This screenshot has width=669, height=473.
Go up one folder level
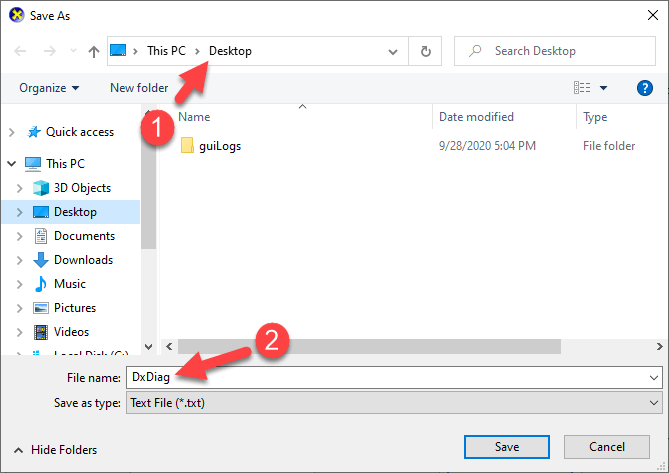coord(94,52)
